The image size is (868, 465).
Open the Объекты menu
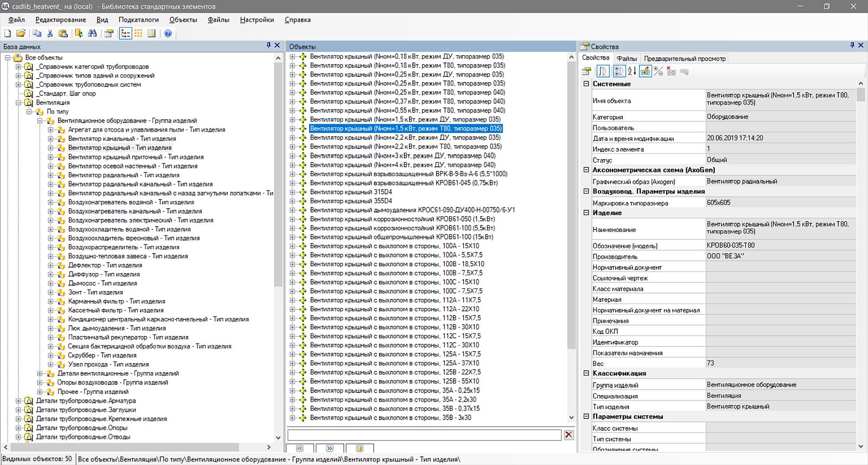[x=183, y=20]
